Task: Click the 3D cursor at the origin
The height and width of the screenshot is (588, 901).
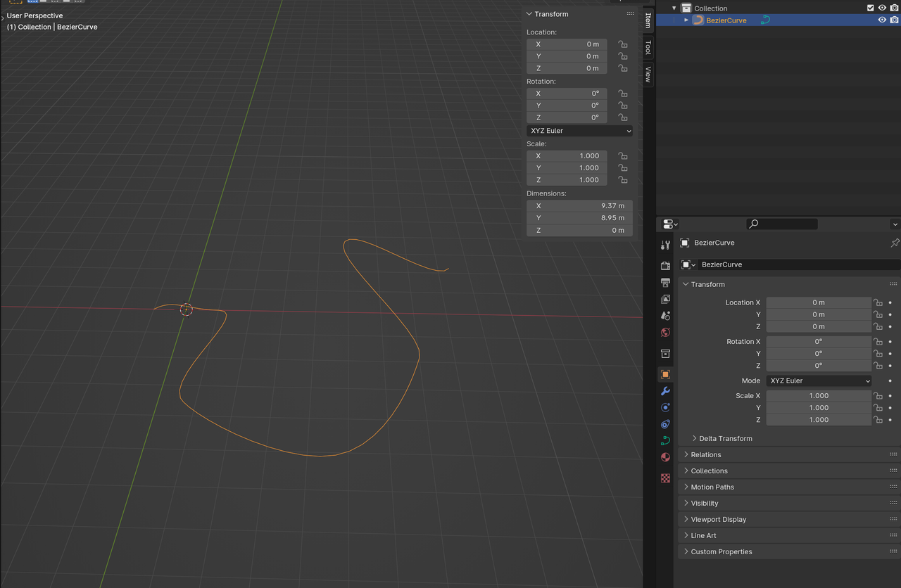Action: click(186, 309)
